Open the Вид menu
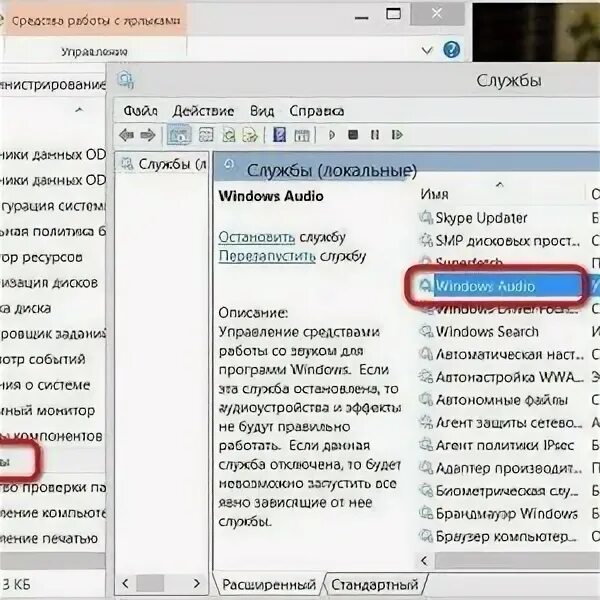 click(262, 111)
